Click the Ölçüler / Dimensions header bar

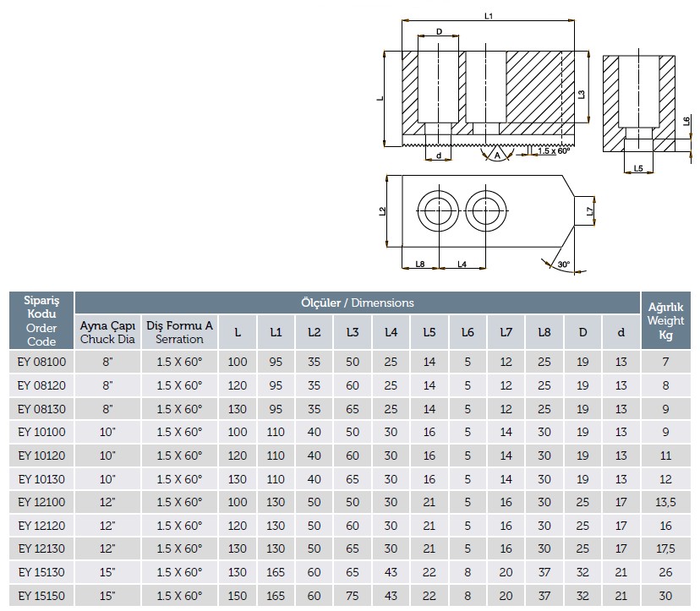358,303
